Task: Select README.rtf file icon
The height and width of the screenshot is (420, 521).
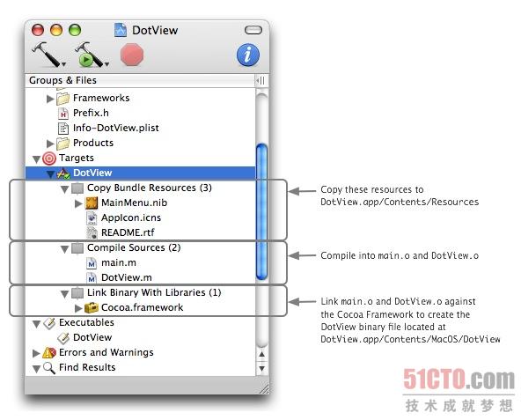Action: pos(92,232)
